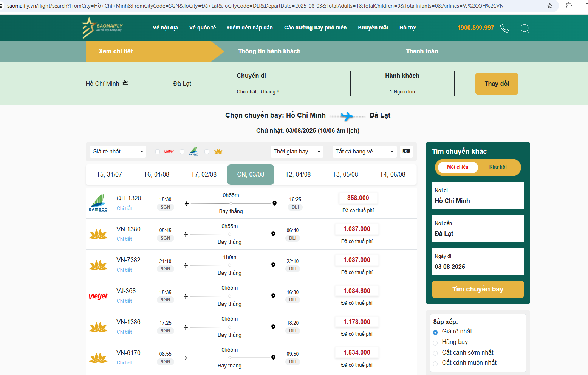588x375 pixels.
Task: Select Cất cánh sớm nhất radio
Action: click(435, 353)
